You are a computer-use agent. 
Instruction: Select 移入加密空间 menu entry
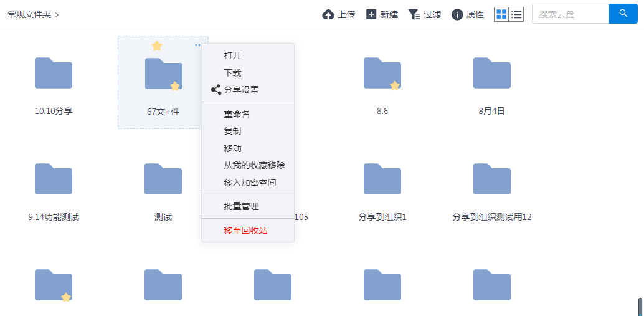click(248, 183)
